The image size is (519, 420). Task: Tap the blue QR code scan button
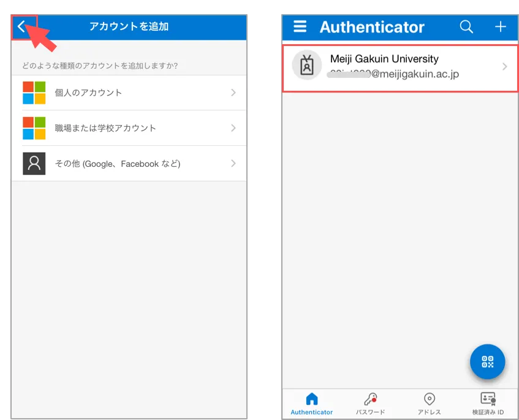click(x=487, y=361)
